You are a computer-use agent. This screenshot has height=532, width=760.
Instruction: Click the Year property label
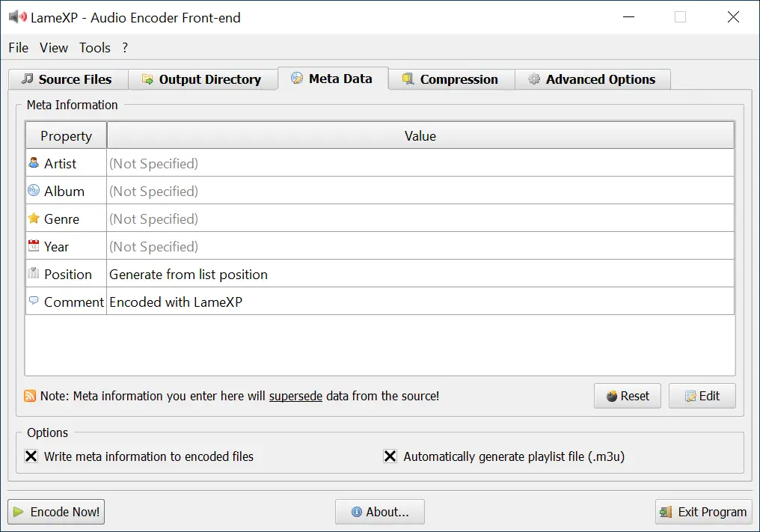click(56, 246)
